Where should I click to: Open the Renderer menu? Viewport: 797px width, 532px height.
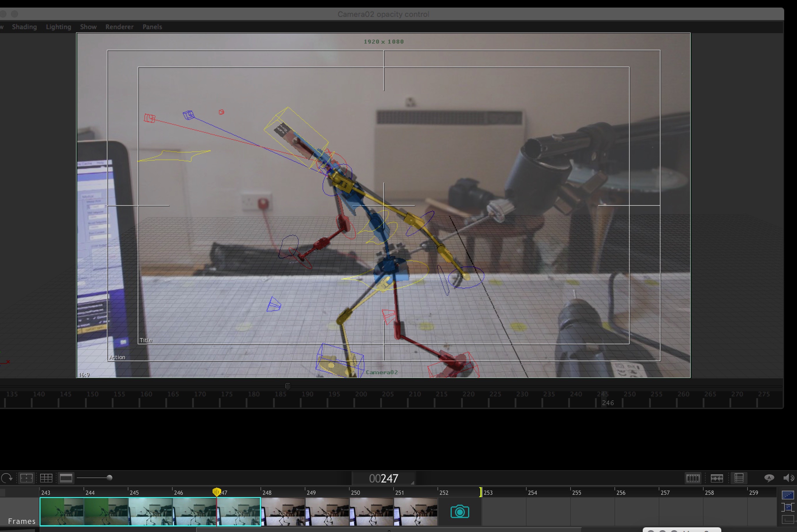point(119,27)
